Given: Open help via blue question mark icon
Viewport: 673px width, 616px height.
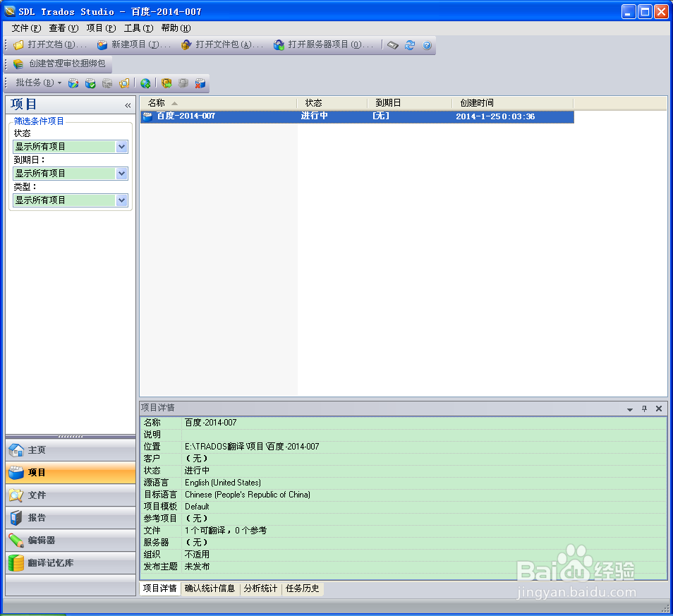Looking at the screenshot, I should pyautogui.click(x=427, y=45).
